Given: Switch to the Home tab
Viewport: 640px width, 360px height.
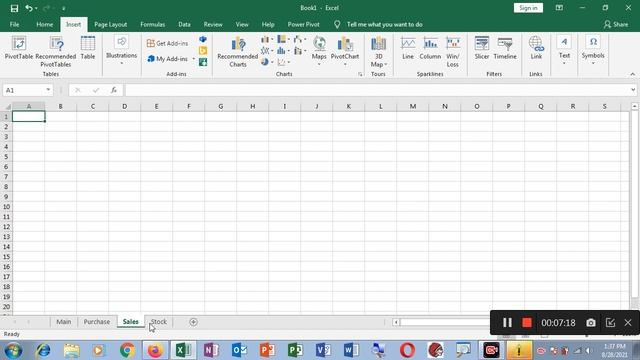Looking at the screenshot, I should click(x=44, y=24).
